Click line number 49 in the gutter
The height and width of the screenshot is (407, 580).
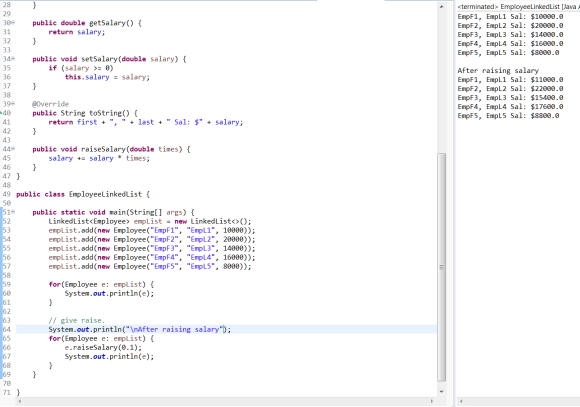click(7, 194)
